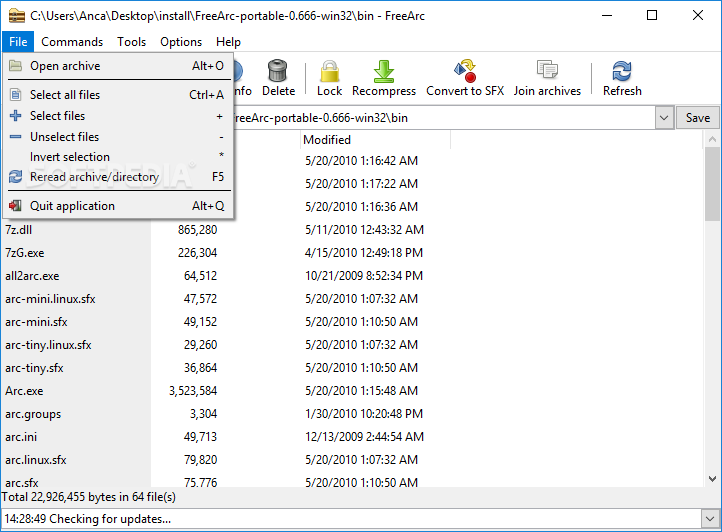Click the folder path input field
The image size is (722, 532).
(443, 118)
